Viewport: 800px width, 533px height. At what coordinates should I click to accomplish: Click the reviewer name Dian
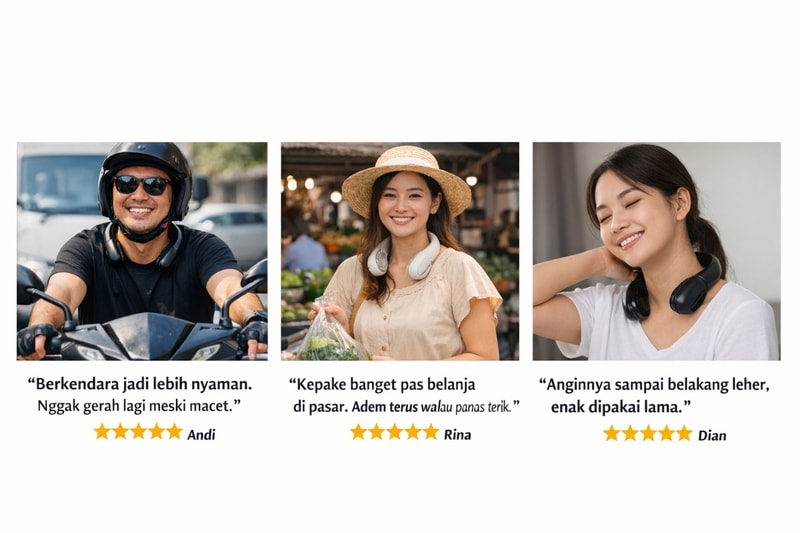click(712, 436)
